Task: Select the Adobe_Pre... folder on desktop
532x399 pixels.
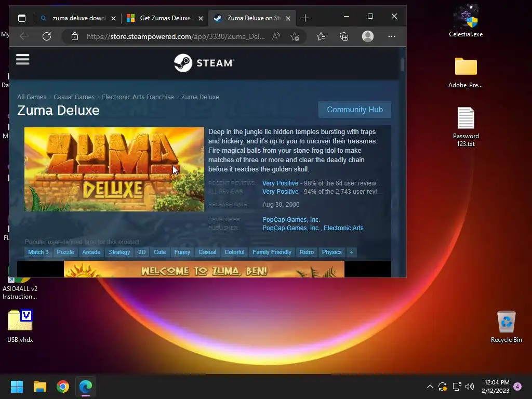Action: (466, 72)
